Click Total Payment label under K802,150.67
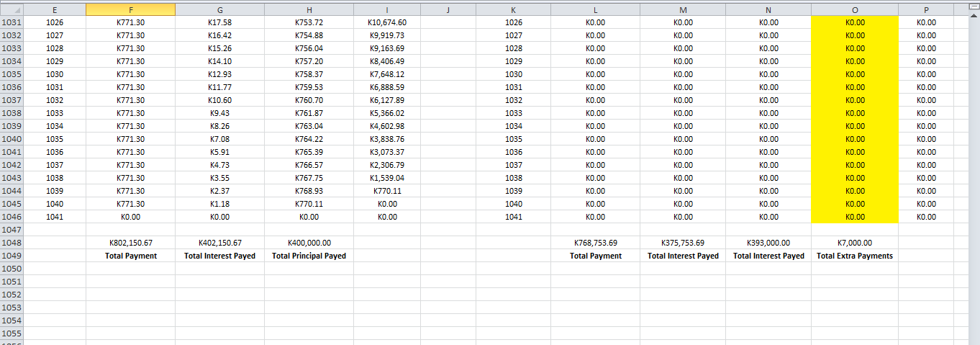980x345 pixels. click(x=130, y=256)
